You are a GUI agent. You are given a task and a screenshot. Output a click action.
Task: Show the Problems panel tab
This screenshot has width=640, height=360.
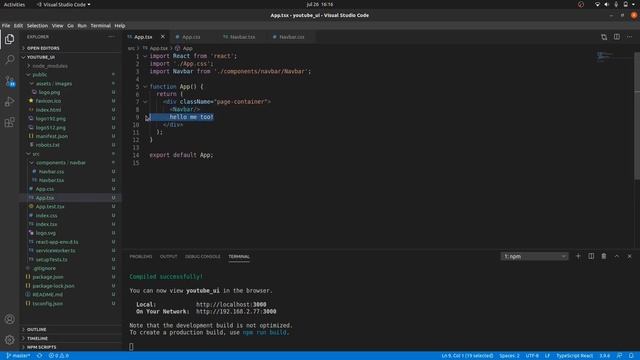(x=141, y=257)
